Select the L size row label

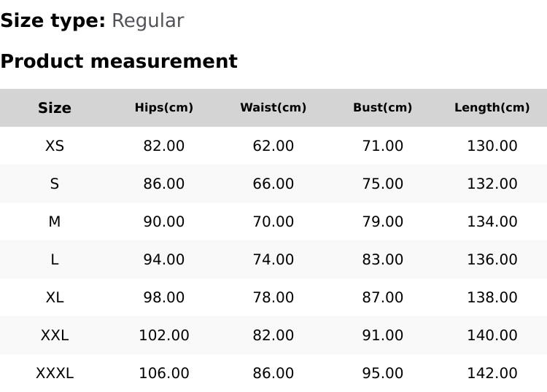click(55, 259)
